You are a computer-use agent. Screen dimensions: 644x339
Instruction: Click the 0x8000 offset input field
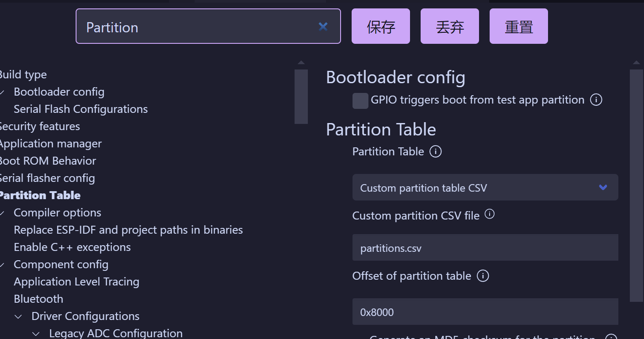point(485,312)
